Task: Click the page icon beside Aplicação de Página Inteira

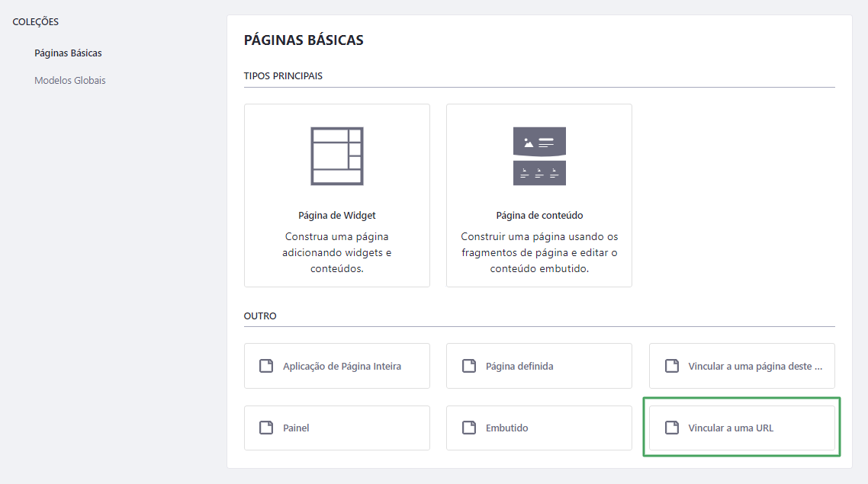Action: click(266, 366)
